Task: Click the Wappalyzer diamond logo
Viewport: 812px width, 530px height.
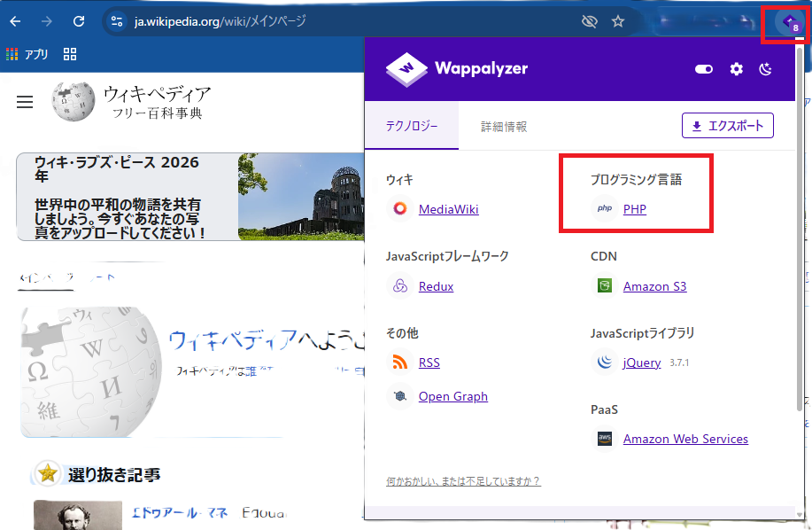Action: click(406, 69)
